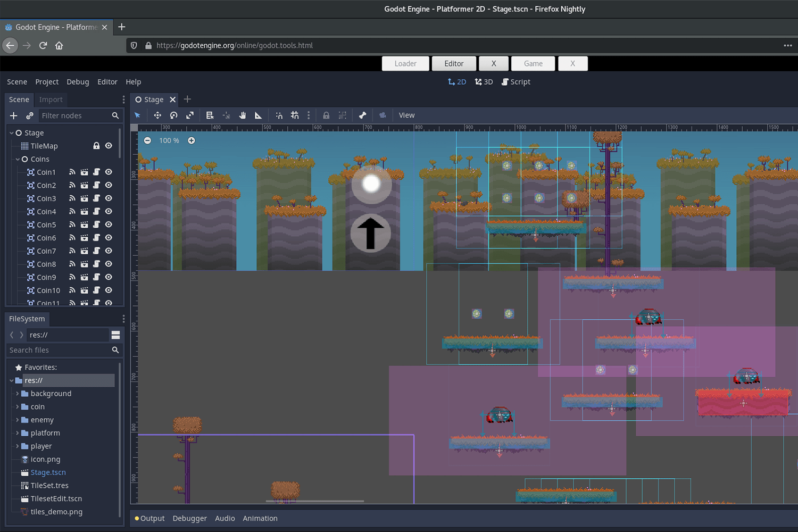Screen dimensions: 798x532
Task: Click the bone/skeleton options icon
Action: click(362, 115)
